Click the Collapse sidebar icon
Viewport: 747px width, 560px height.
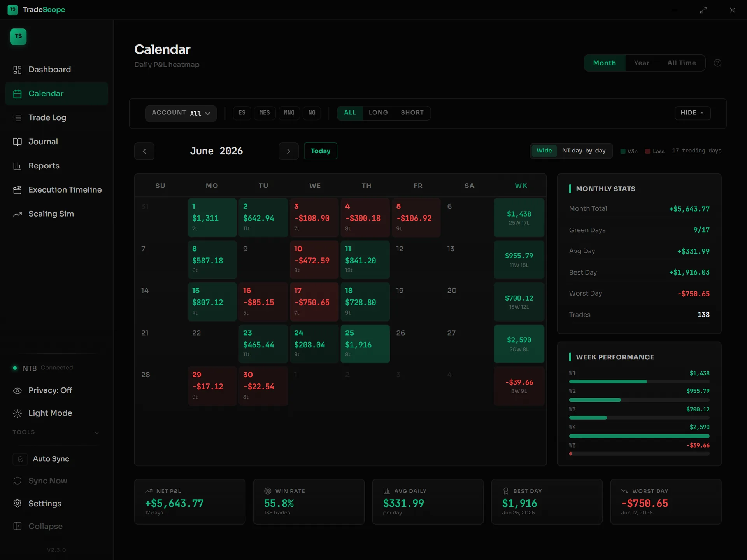click(x=17, y=526)
